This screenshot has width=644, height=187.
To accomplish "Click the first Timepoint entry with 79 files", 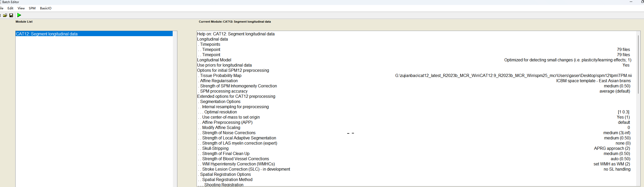I will 211,50.
